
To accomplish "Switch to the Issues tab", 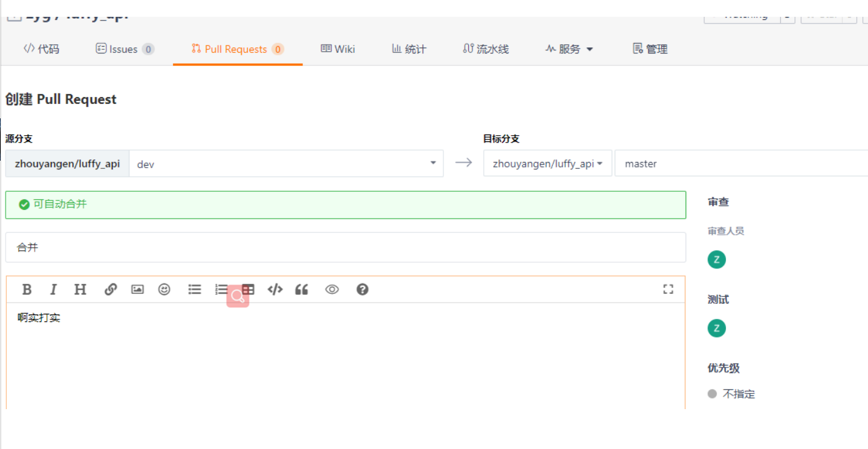I will pyautogui.click(x=125, y=49).
